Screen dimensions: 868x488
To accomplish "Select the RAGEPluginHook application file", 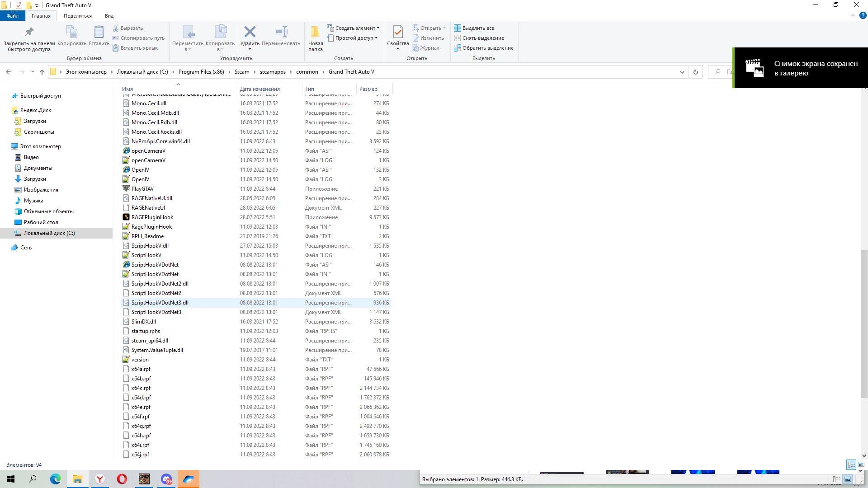I will pos(152,217).
